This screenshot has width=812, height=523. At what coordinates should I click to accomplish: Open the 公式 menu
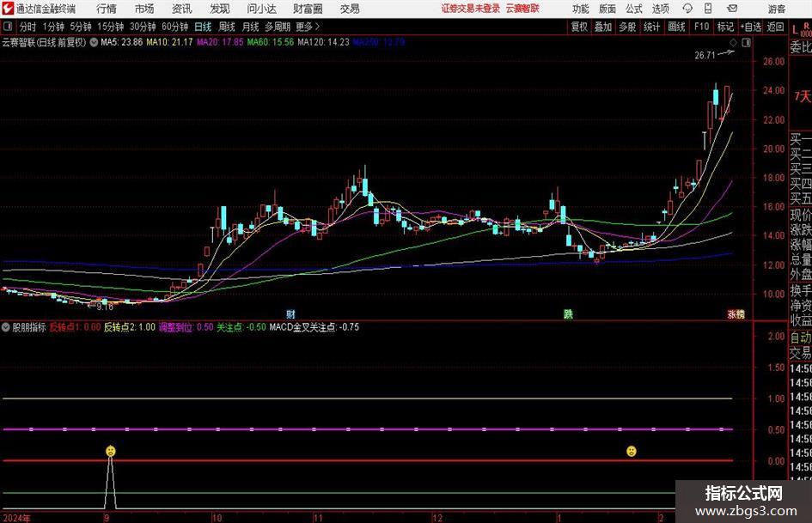click(634, 9)
